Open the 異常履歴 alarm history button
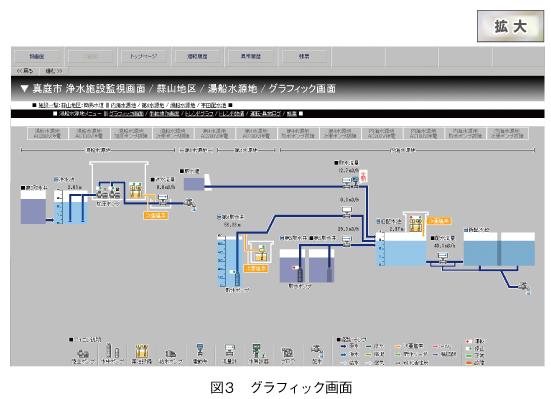Screen dimensions: 551x399 pos(251,56)
